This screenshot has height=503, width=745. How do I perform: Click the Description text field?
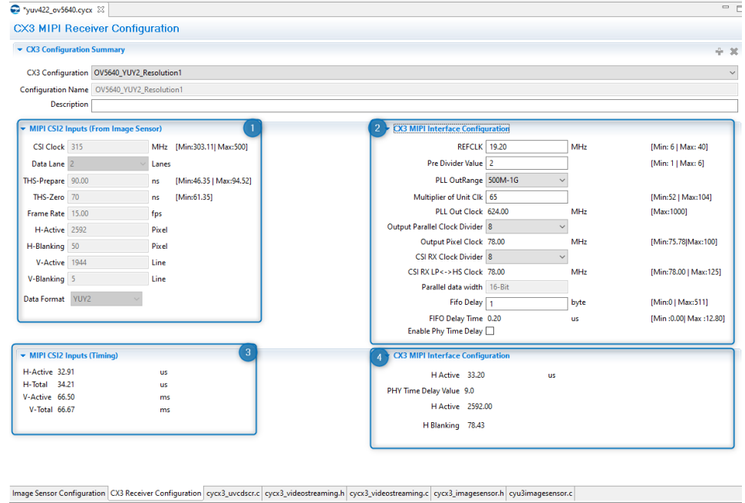(x=415, y=104)
